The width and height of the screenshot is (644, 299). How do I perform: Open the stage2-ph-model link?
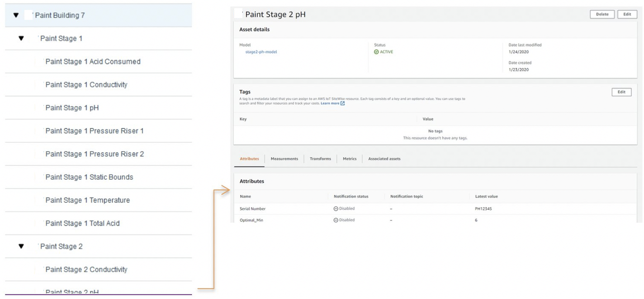tap(258, 52)
